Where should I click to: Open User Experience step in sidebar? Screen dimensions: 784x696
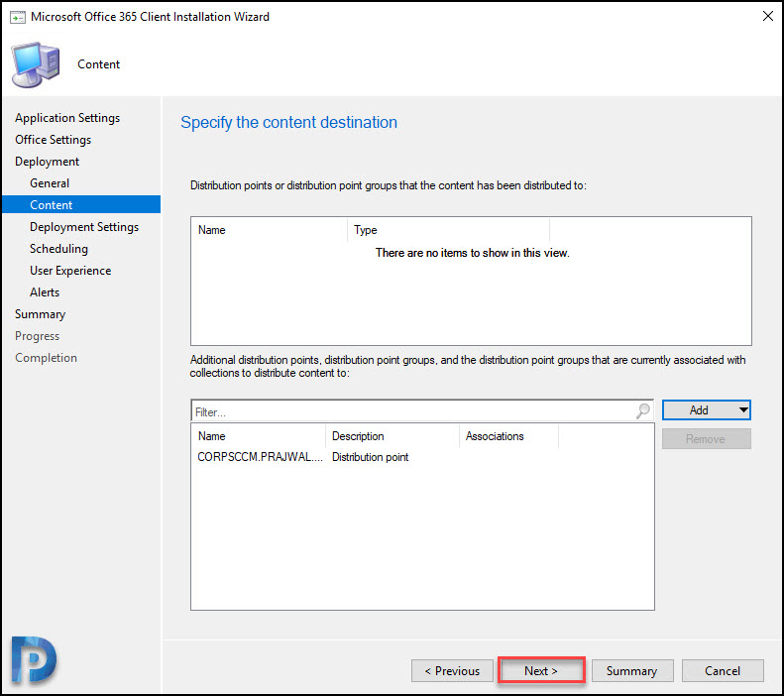tap(70, 271)
